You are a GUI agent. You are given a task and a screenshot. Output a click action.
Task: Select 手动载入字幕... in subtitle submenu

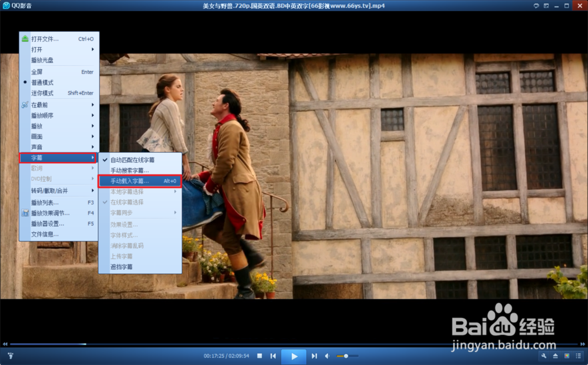pyautogui.click(x=141, y=181)
